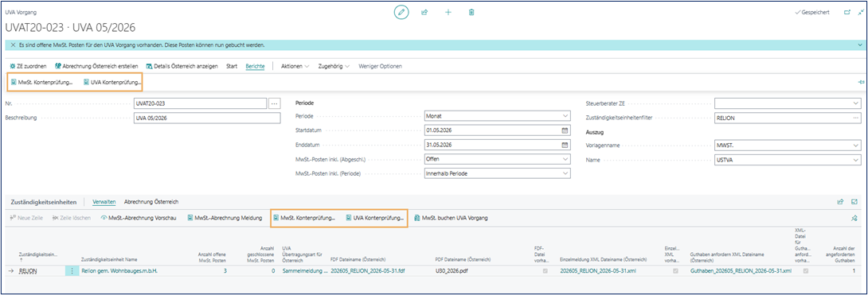Open row options for RELION line
This screenshot has width=868, height=295.
click(x=72, y=271)
